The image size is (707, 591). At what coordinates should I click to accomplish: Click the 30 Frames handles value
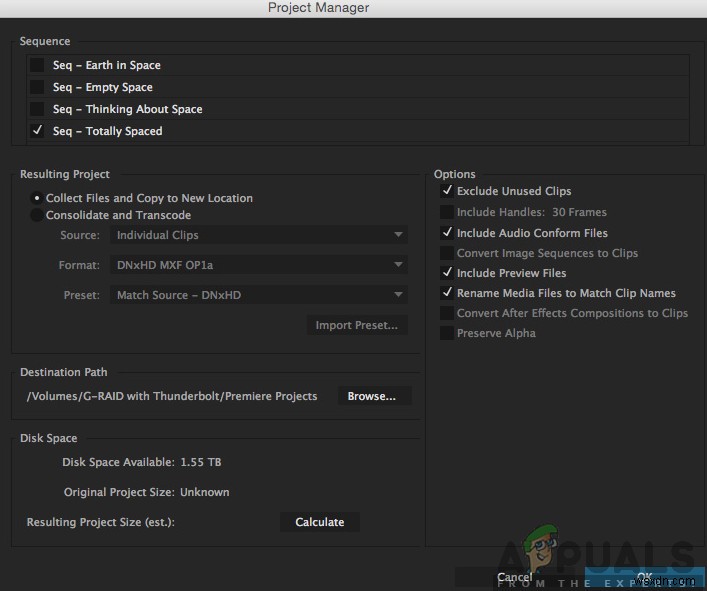point(579,212)
